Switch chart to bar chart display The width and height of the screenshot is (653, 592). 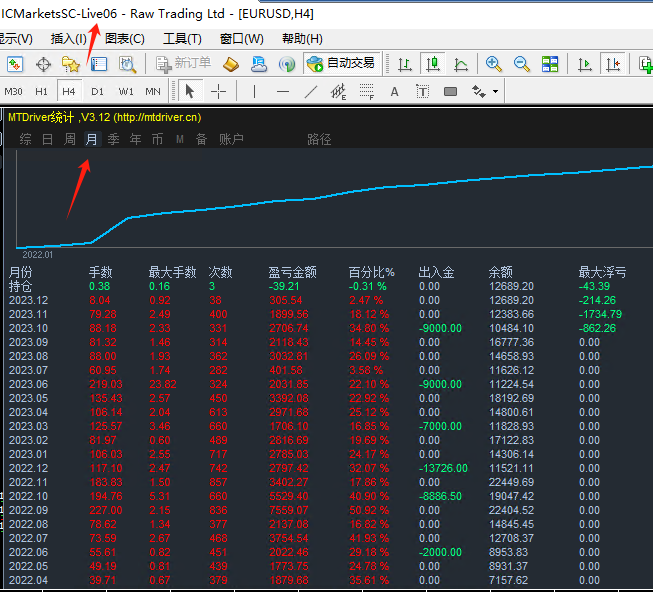pos(405,64)
